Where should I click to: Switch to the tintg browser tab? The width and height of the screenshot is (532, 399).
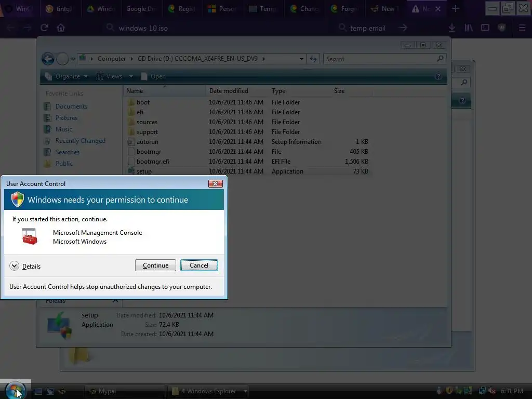click(x=60, y=9)
